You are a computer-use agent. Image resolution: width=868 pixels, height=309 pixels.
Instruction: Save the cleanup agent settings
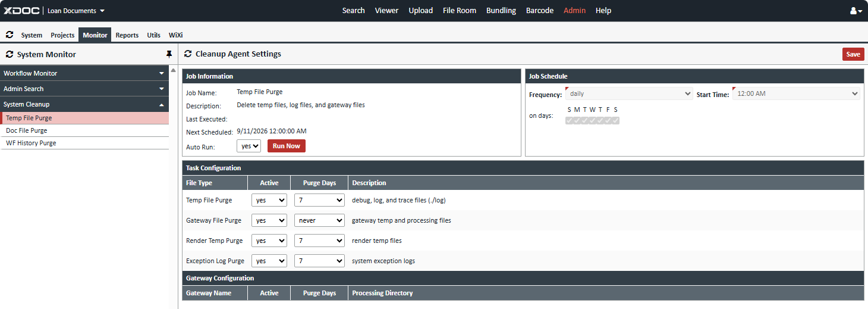[853, 54]
